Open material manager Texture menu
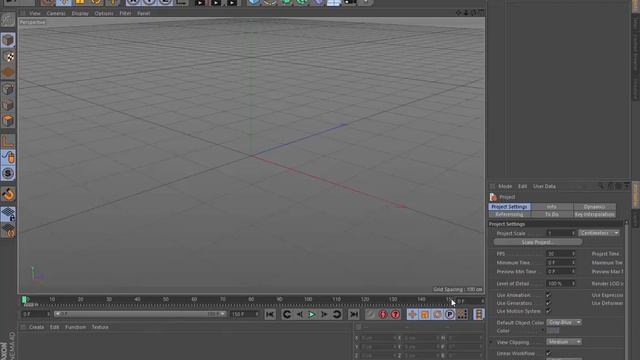This screenshot has width=640, height=360. click(100, 327)
